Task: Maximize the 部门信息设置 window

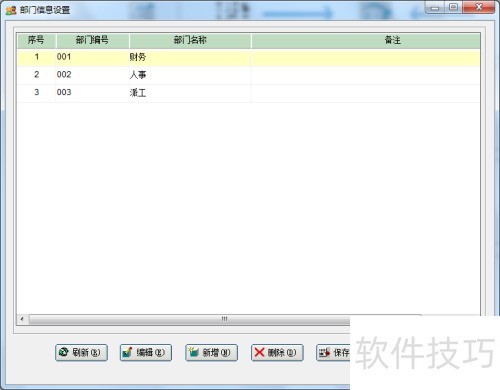Action: [453, 7]
